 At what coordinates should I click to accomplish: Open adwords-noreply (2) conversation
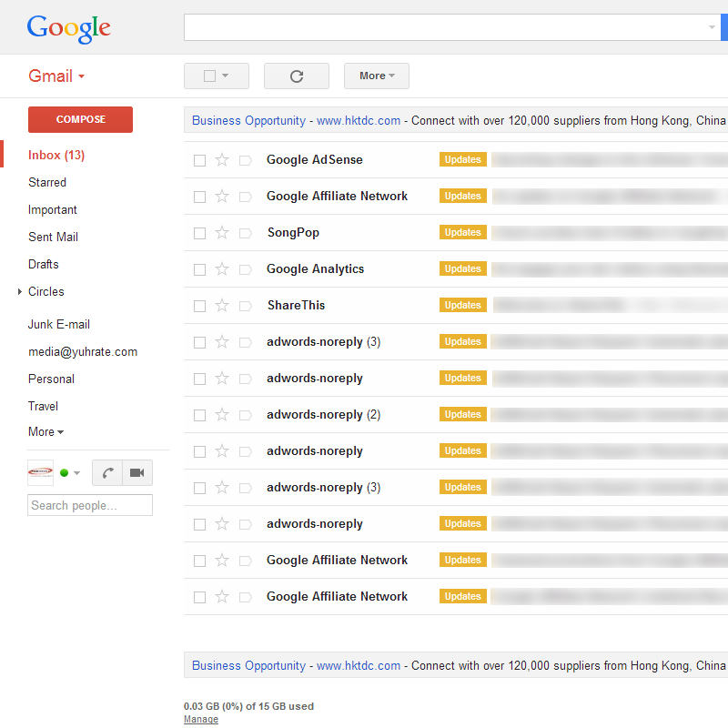coord(456,415)
